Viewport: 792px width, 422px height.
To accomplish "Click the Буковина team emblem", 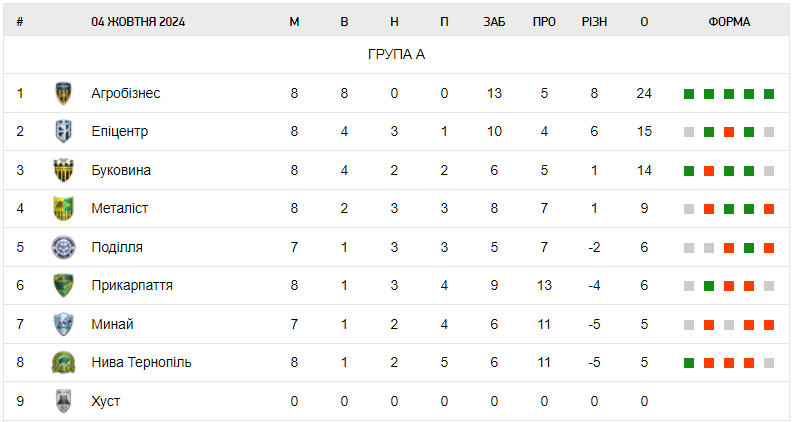I will (63, 170).
